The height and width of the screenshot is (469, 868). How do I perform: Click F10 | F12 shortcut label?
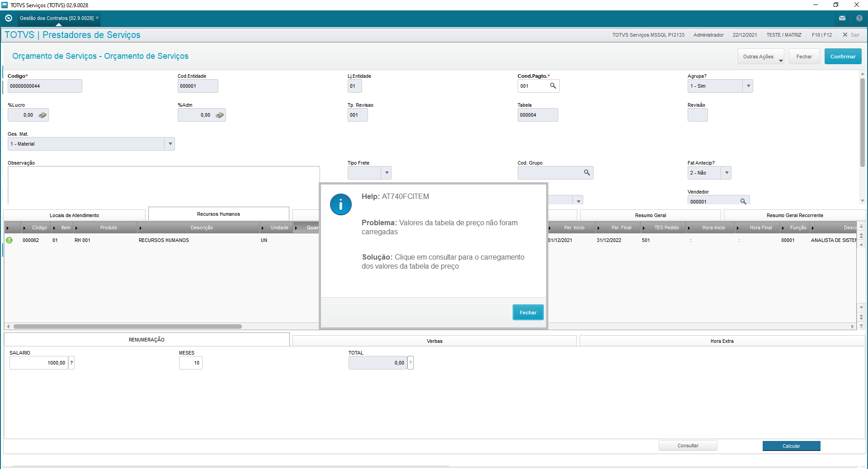tap(821, 35)
